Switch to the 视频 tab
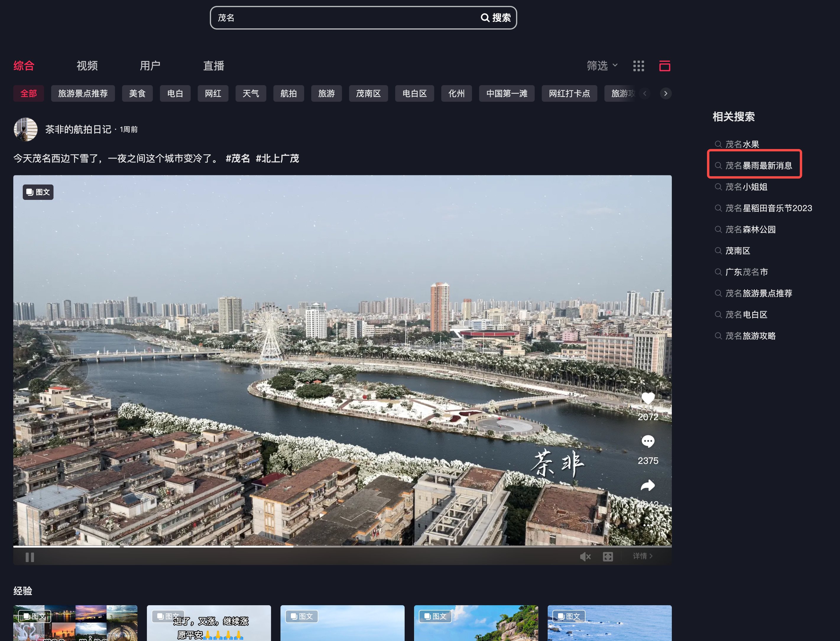The height and width of the screenshot is (641, 840). point(87,66)
